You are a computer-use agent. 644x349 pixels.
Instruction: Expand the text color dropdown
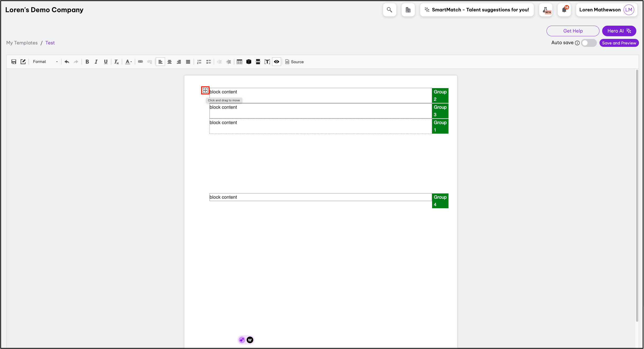(x=129, y=62)
